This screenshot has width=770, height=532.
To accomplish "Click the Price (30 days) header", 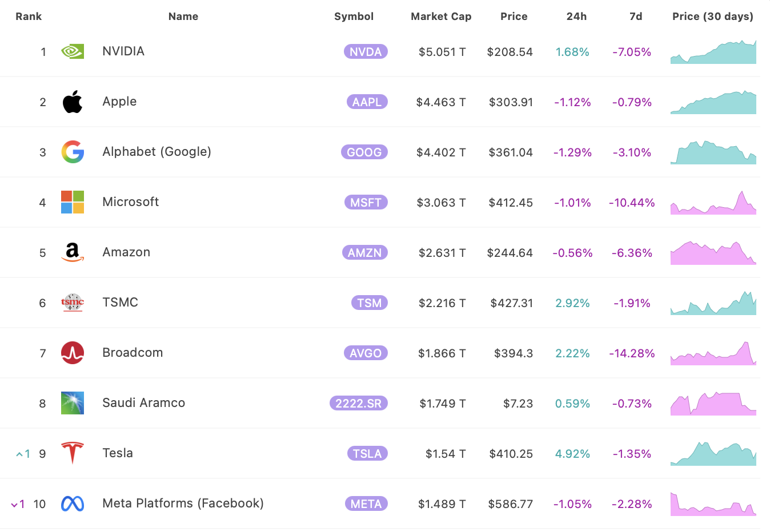I will point(713,17).
